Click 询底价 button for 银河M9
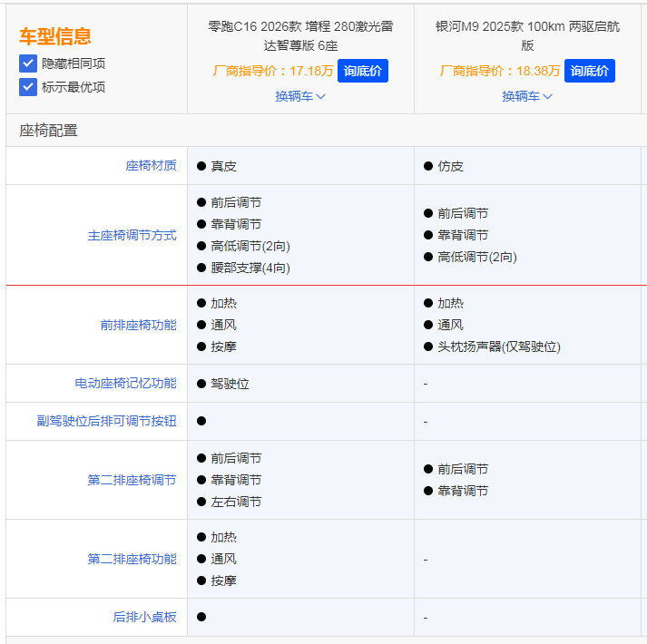The height and width of the screenshot is (644, 647). pyautogui.click(x=589, y=71)
